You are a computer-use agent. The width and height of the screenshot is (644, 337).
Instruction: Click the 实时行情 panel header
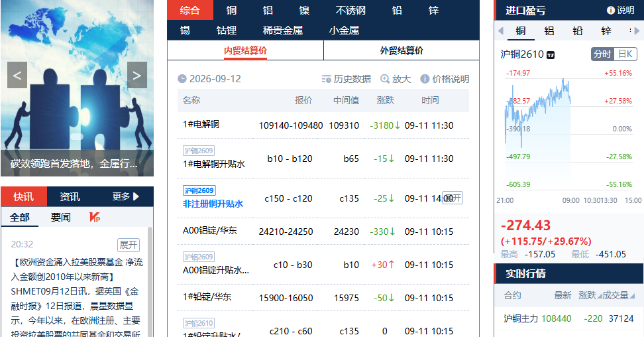coord(569,273)
